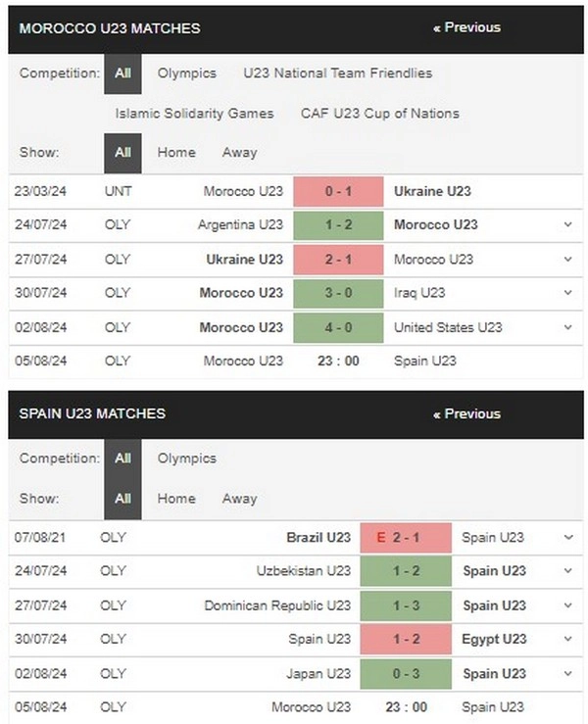Show only Home matches for Spain U23

(176, 499)
